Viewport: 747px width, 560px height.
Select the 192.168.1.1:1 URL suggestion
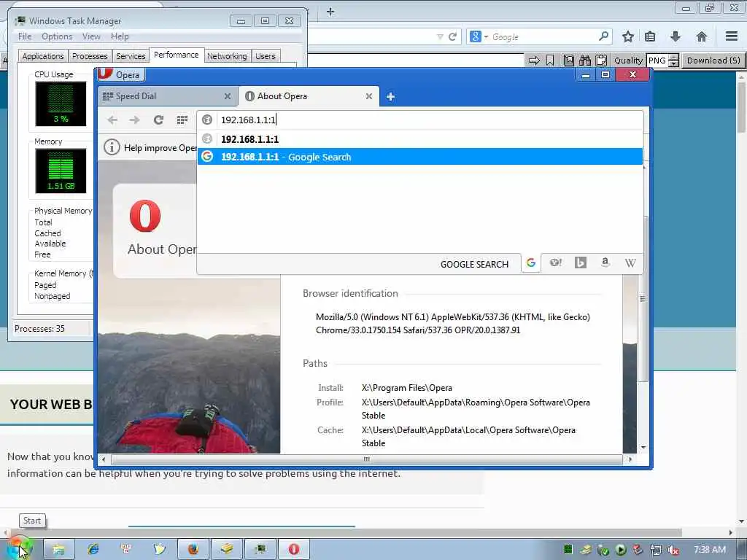coord(419,139)
